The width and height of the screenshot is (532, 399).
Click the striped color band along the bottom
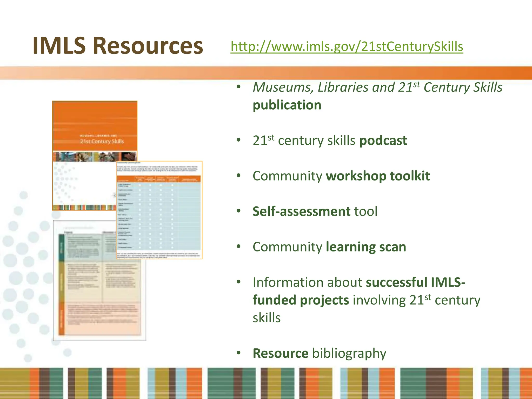266,383
